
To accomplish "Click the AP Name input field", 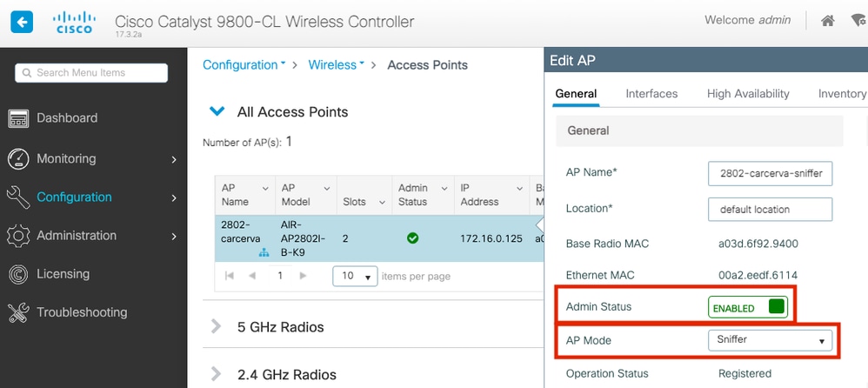I will [x=770, y=173].
